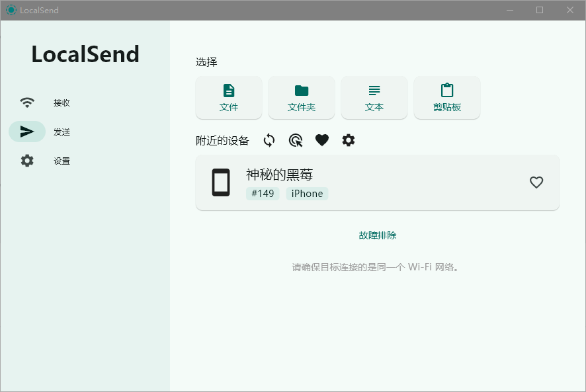Choose the 文件夹 (Folder) option
This screenshot has height=392, width=586.
click(301, 98)
